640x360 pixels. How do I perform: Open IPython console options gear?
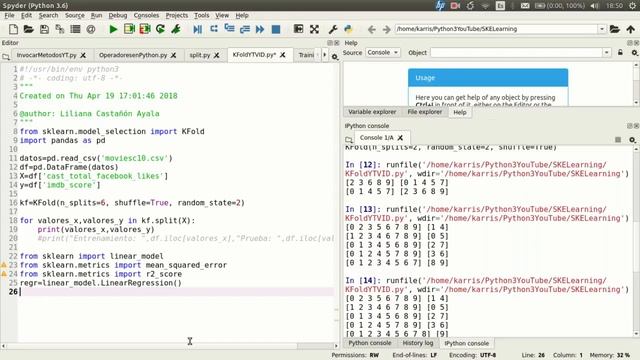pos(632,140)
